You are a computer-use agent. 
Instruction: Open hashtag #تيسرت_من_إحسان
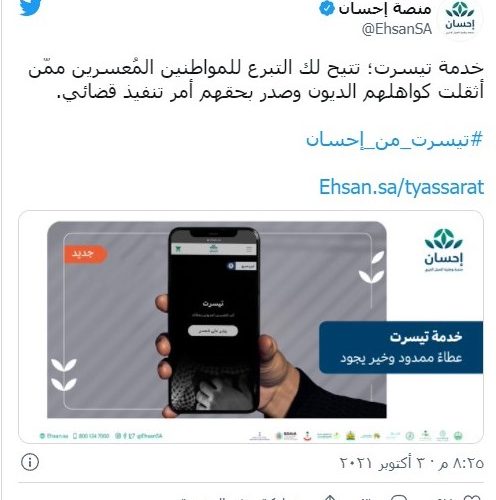pyautogui.click(x=394, y=139)
